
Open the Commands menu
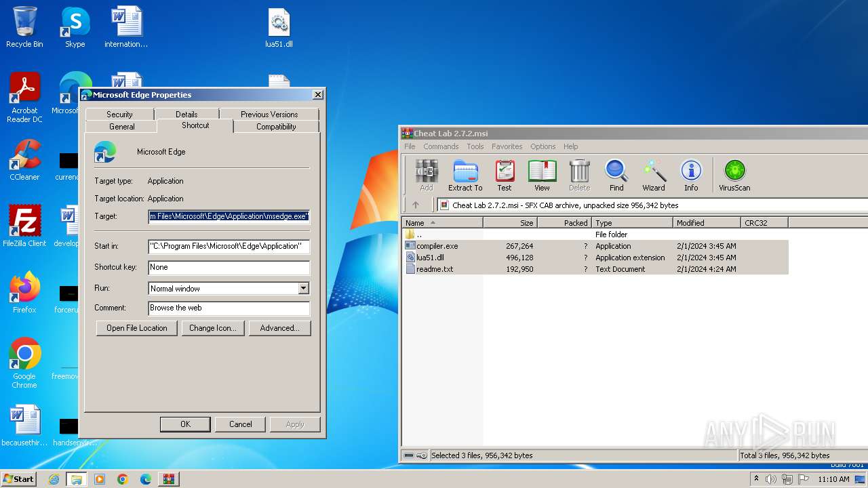pyautogui.click(x=441, y=146)
